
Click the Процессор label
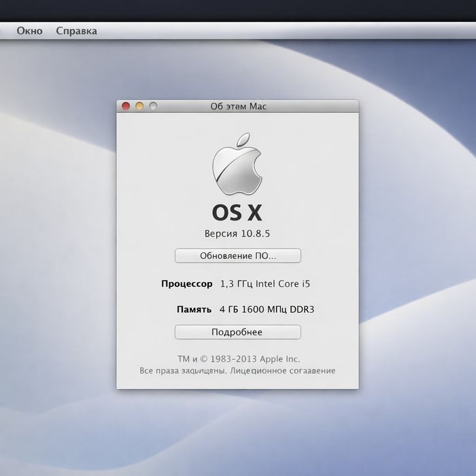point(187,284)
